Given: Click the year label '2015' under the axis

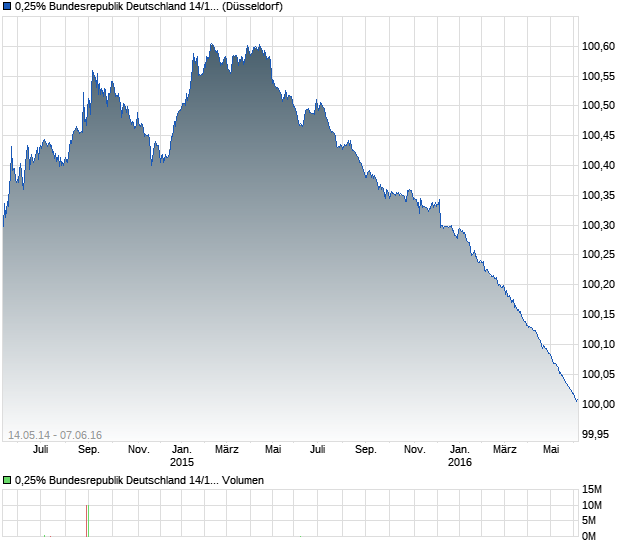Looking at the screenshot, I should [x=182, y=462].
